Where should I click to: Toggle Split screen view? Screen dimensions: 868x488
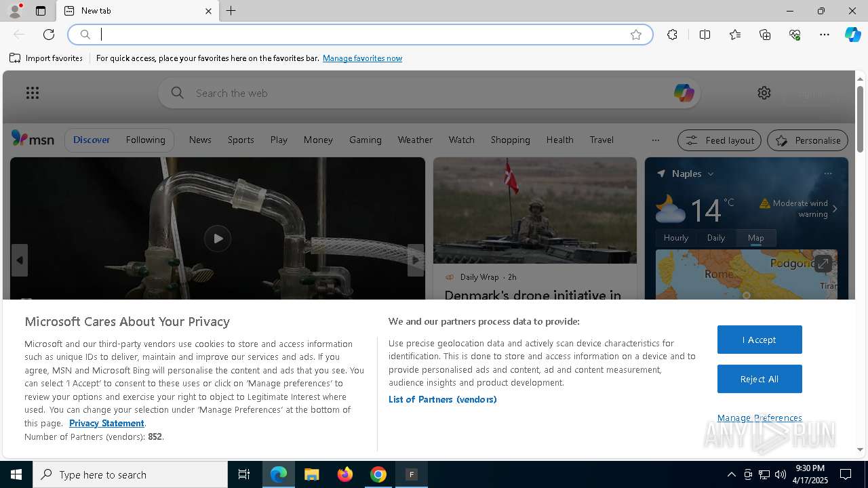coord(705,35)
